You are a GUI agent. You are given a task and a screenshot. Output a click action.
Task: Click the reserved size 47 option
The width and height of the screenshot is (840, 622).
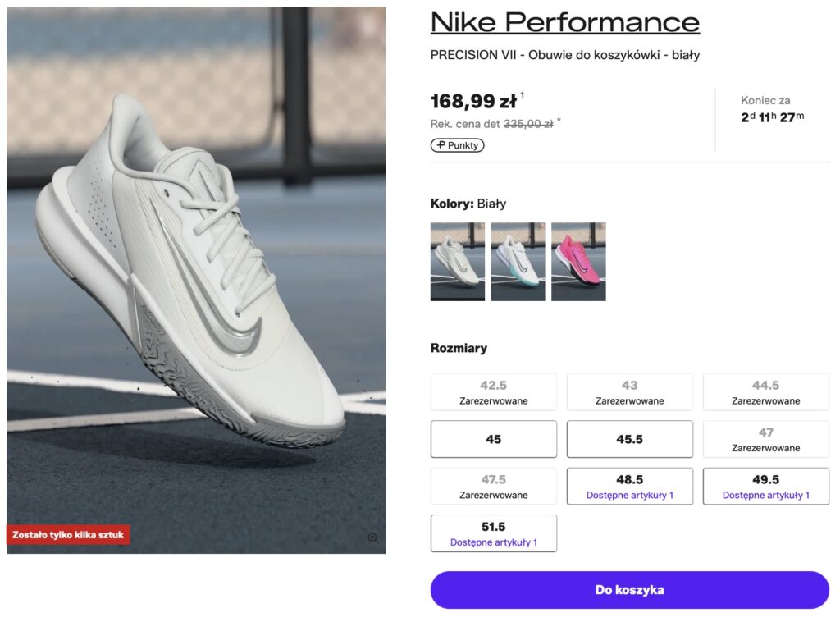[765, 439]
